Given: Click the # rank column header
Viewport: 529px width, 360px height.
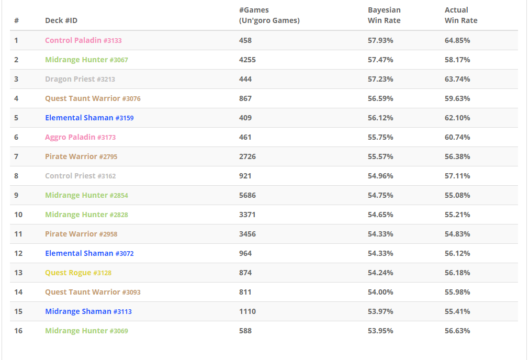Looking at the screenshot, I should [x=16, y=21].
